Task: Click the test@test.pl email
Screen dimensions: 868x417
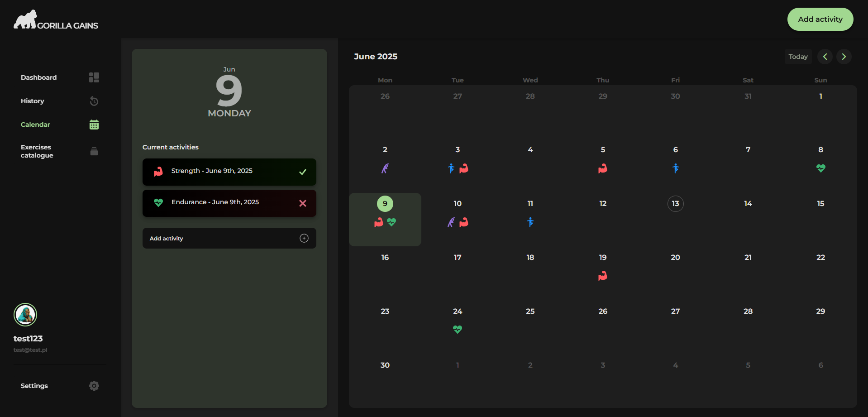Action: (x=30, y=350)
